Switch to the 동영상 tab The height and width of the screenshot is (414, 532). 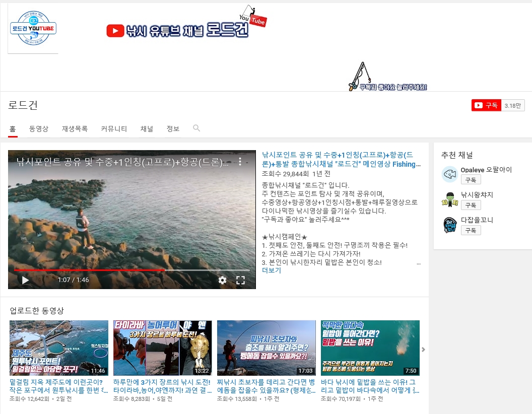coord(39,129)
